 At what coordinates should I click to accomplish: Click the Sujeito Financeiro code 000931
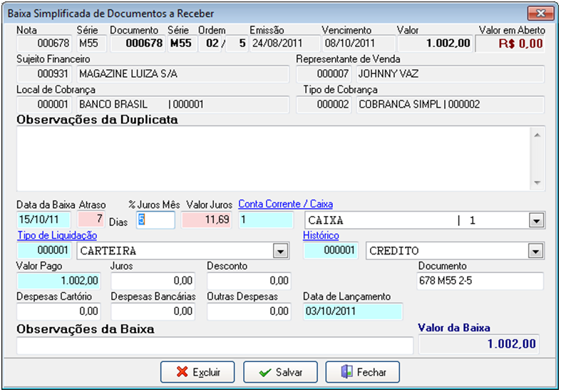pyautogui.click(x=44, y=74)
